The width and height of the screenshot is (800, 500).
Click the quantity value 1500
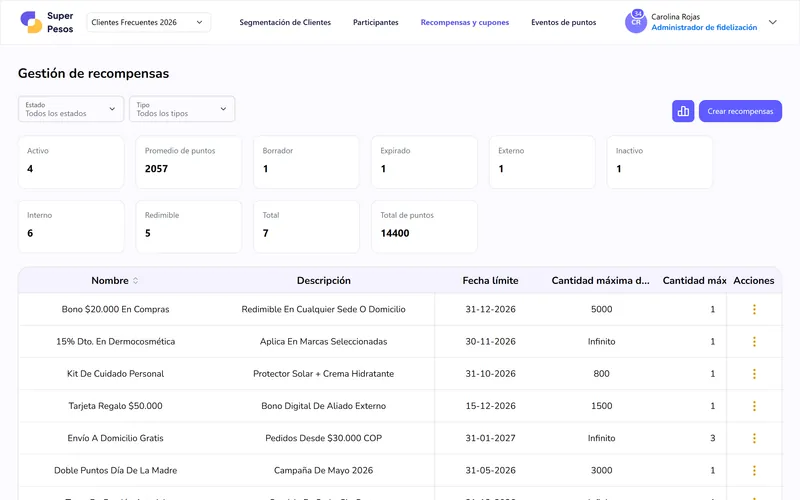click(602, 406)
